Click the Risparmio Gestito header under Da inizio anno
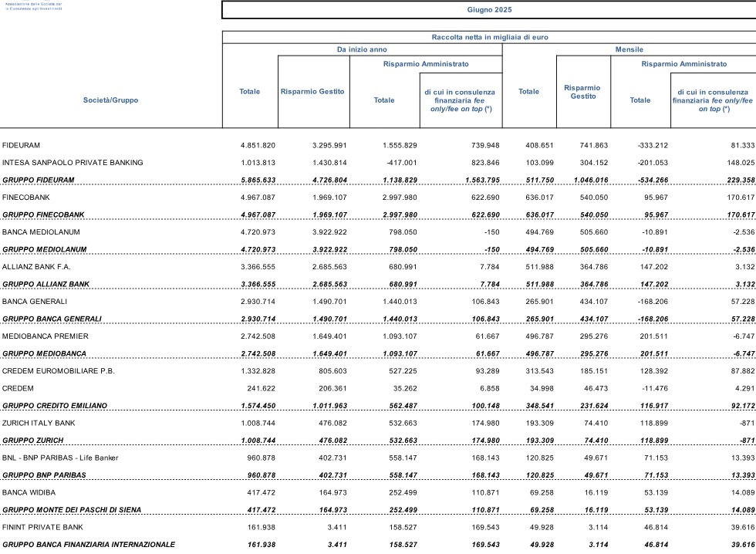 tap(312, 92)
